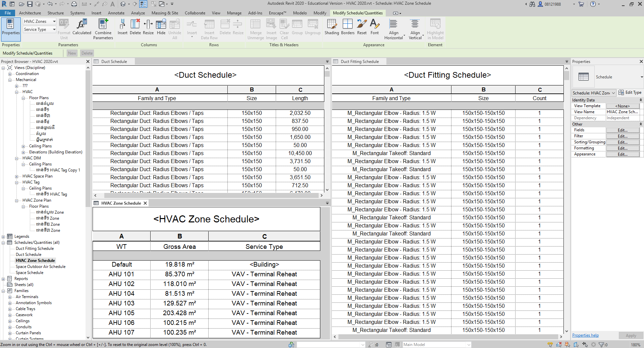Click Edit button for Appearance
The width and height of the screenshot is (644, 348).
click(623, 154)
